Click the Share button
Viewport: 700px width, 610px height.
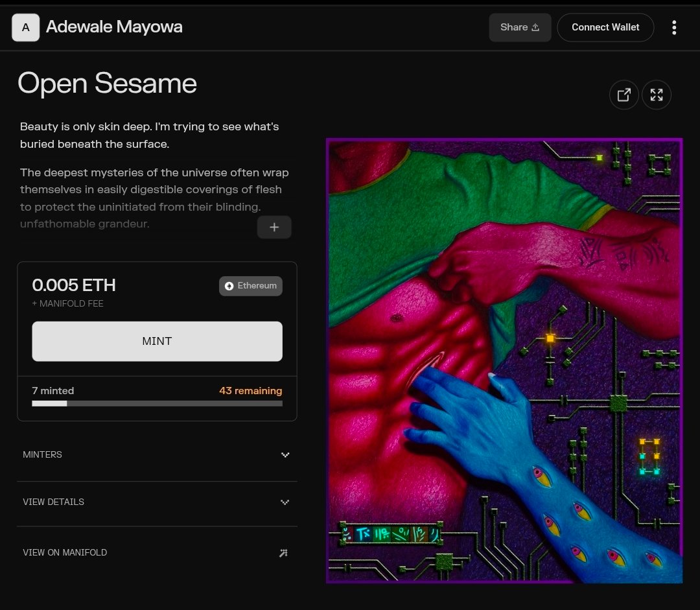[x=520, y=27]
